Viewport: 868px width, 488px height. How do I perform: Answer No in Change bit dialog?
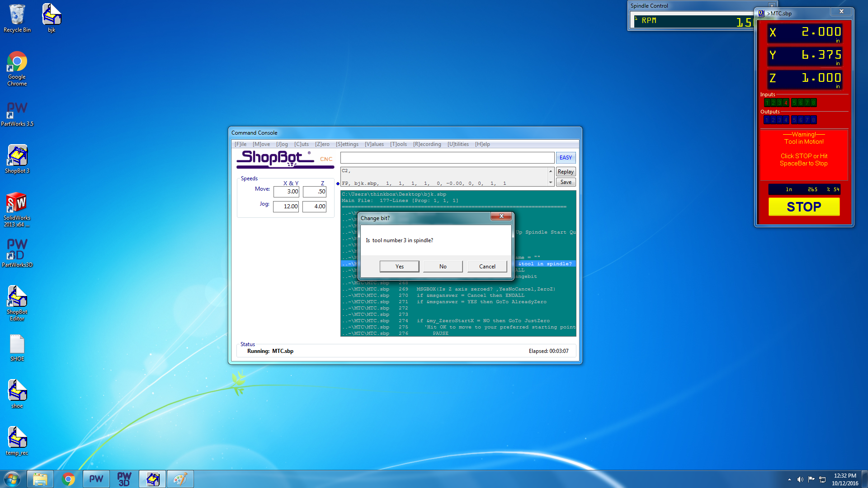pos(443,267)
